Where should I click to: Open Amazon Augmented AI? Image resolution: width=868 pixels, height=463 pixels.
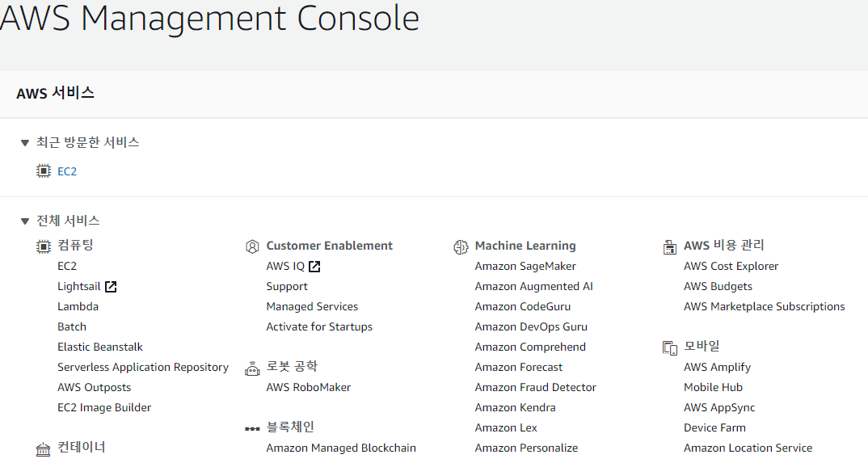pyautogui.click(x=533, y=287)
